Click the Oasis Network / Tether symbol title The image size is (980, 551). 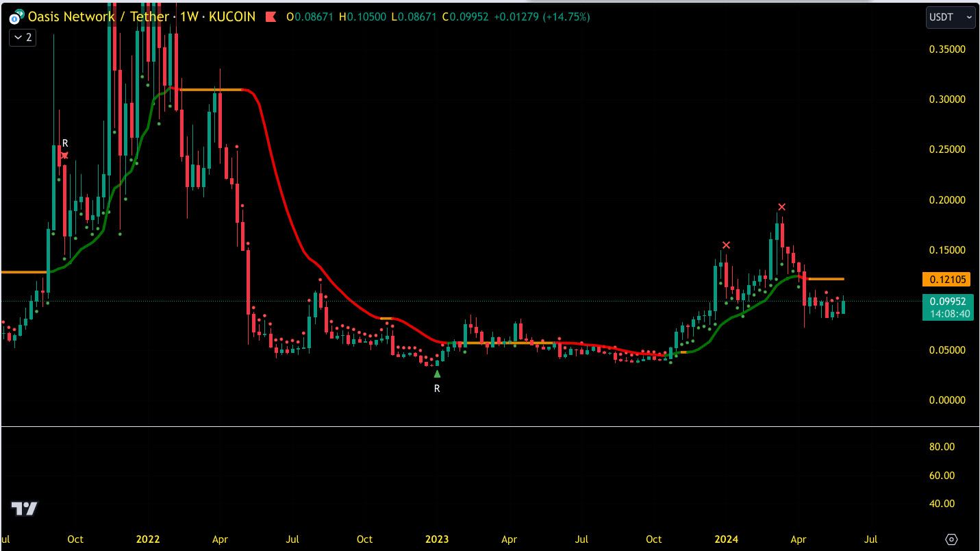[99, 16]
